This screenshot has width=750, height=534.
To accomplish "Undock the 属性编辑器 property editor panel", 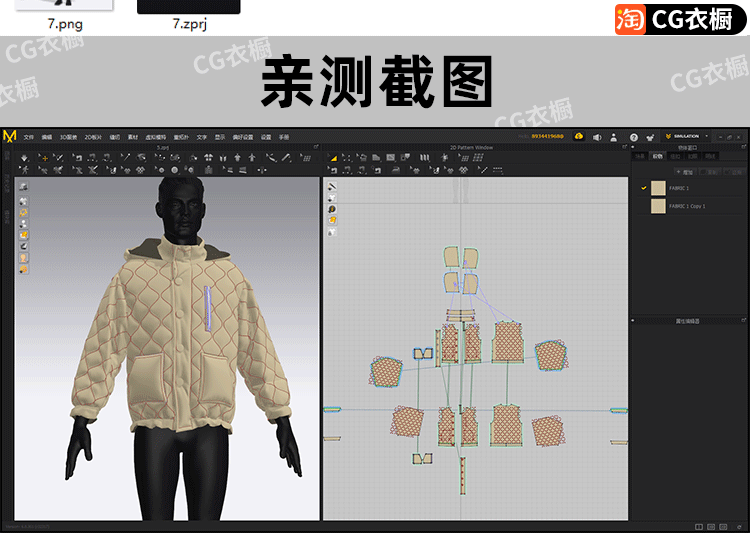I will 744,320.
